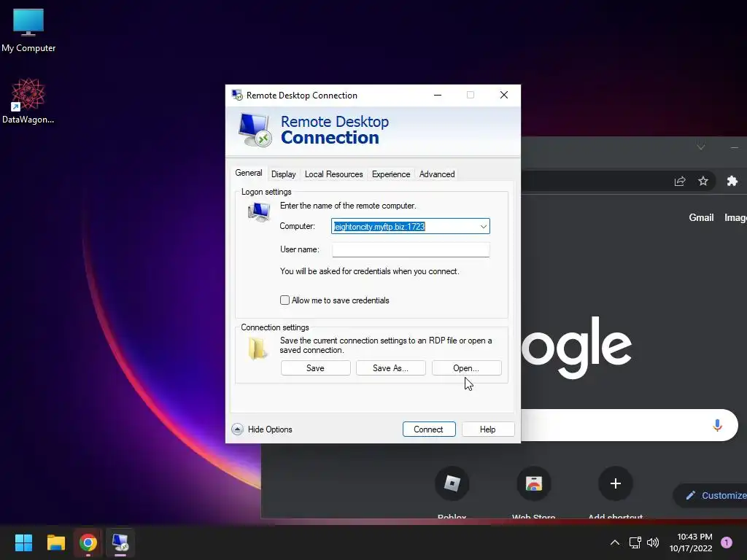This screenshot has width=747, height=560.
Task: Switch to the Display tab
Action: tap(284, 174)
